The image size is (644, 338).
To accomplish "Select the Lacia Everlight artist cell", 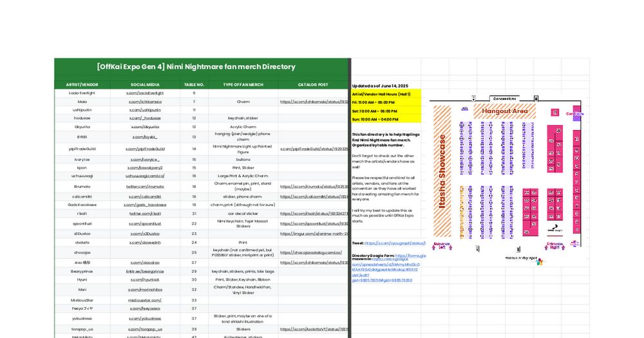I will tap(82, 93).
